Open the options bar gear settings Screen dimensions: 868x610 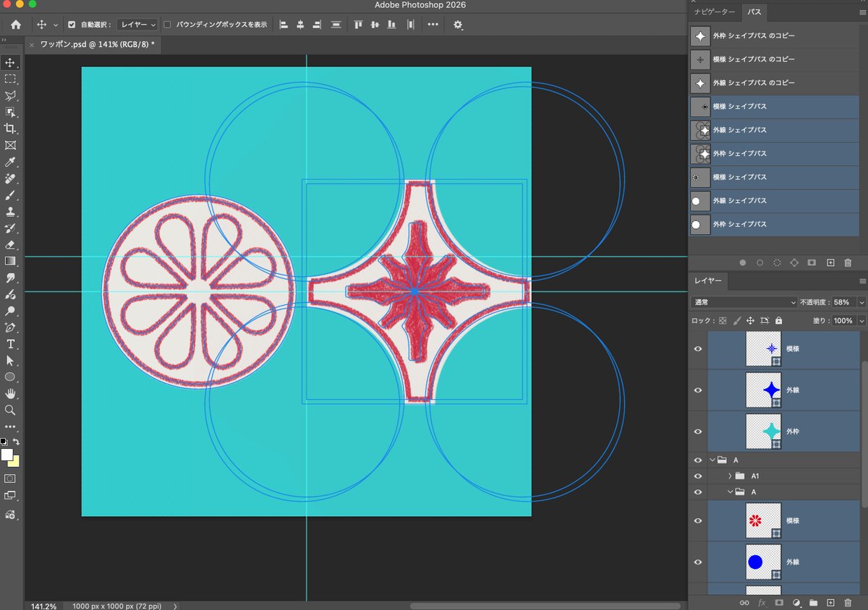click(458, 25)
